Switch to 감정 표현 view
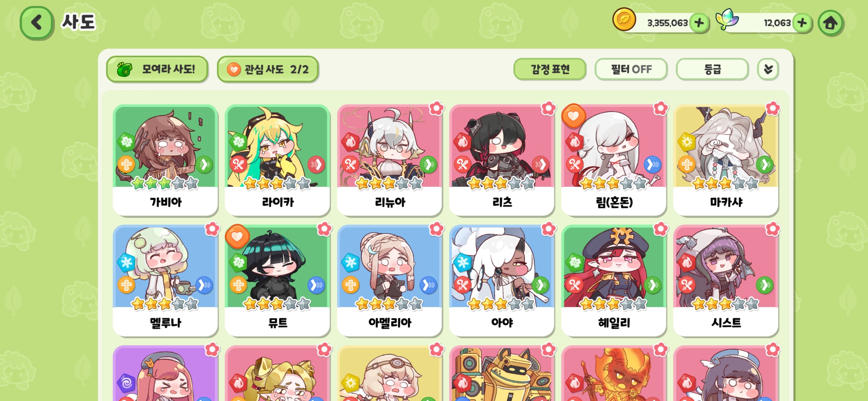The image size is (868, 401). (x=550, y=69)
